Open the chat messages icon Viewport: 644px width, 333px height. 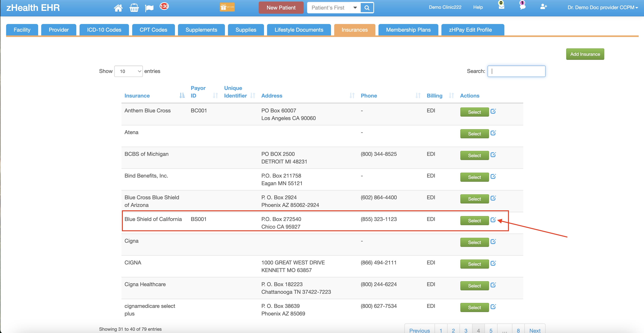(522, 6)
